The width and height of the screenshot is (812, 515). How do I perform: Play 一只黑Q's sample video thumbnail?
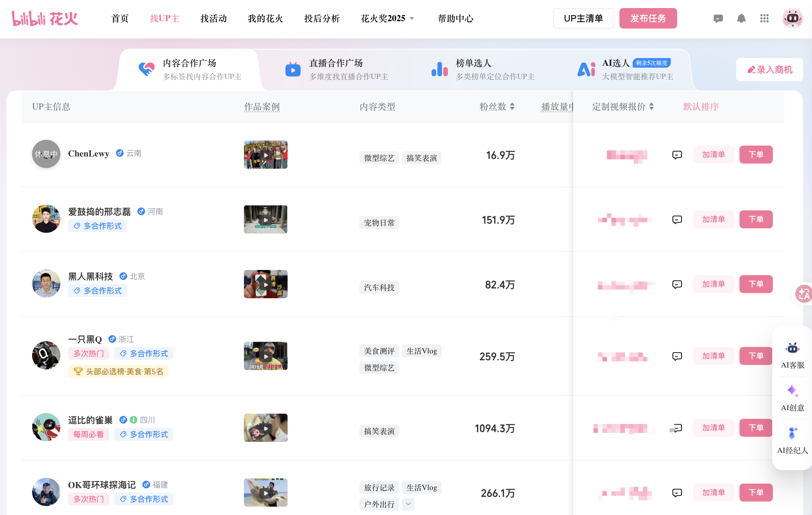[266, 356]
